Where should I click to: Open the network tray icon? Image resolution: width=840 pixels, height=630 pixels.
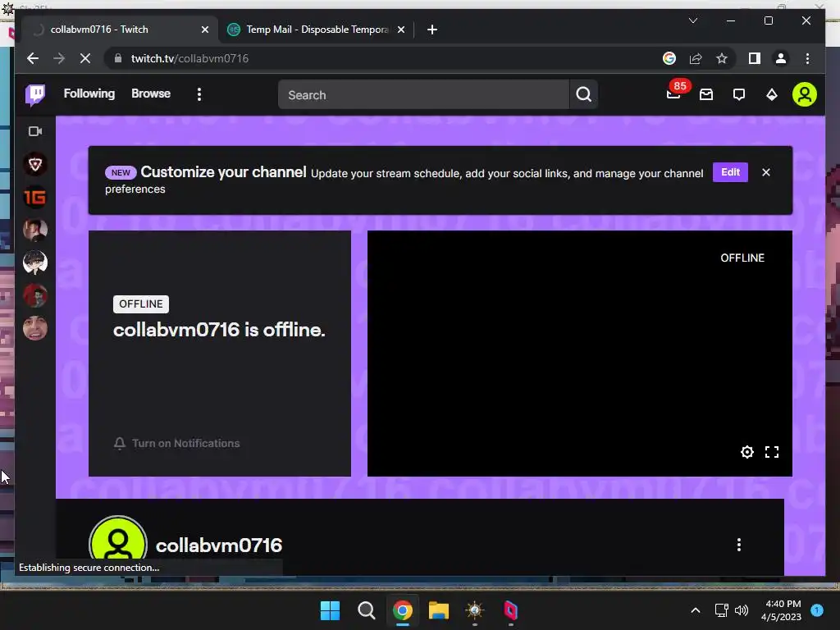click(722, 610)
